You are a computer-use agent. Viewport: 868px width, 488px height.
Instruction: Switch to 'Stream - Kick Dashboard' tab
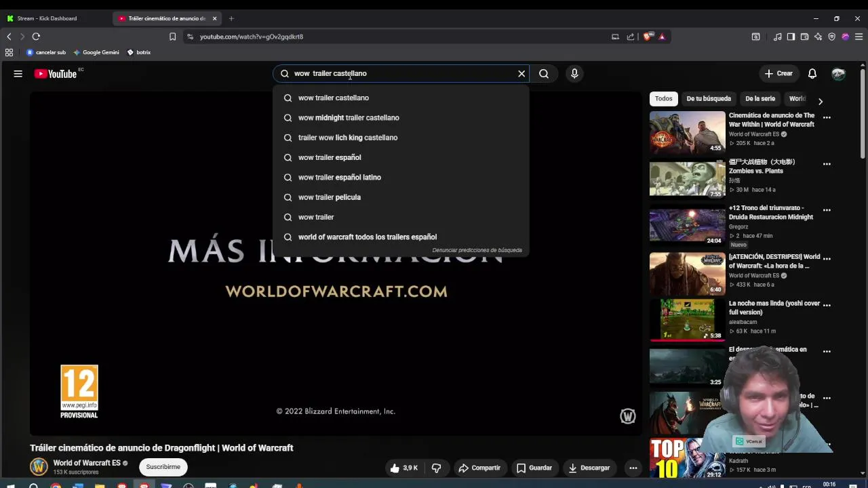(x=55, y=18)
